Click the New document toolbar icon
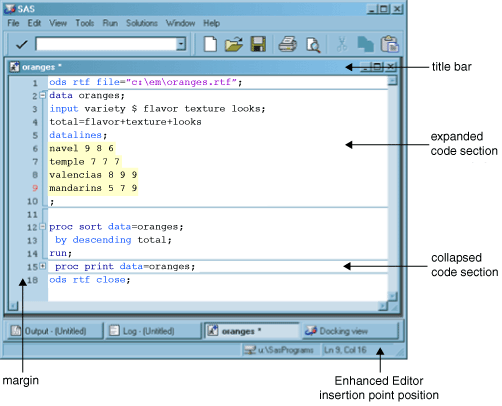 coord(210,44)
